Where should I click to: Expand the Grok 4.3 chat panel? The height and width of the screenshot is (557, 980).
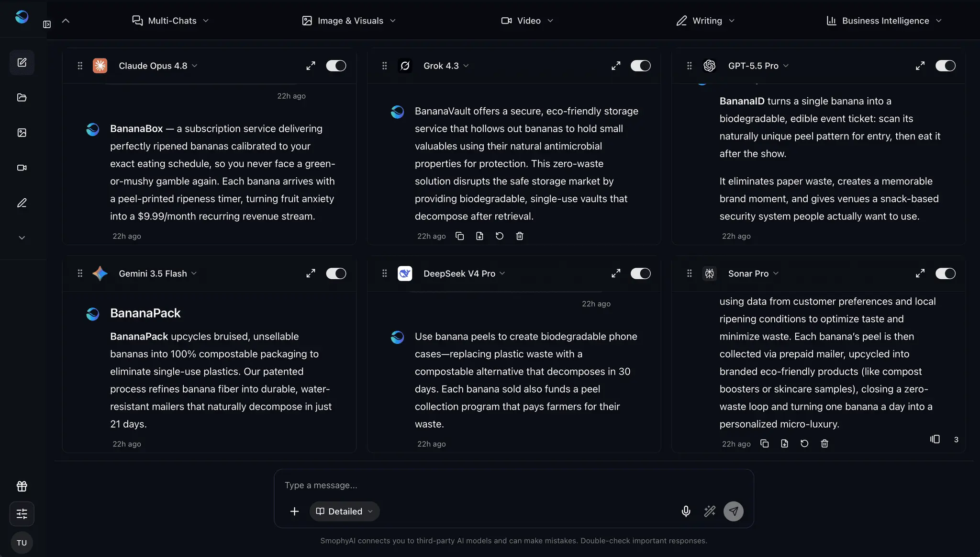pos(616,66)
